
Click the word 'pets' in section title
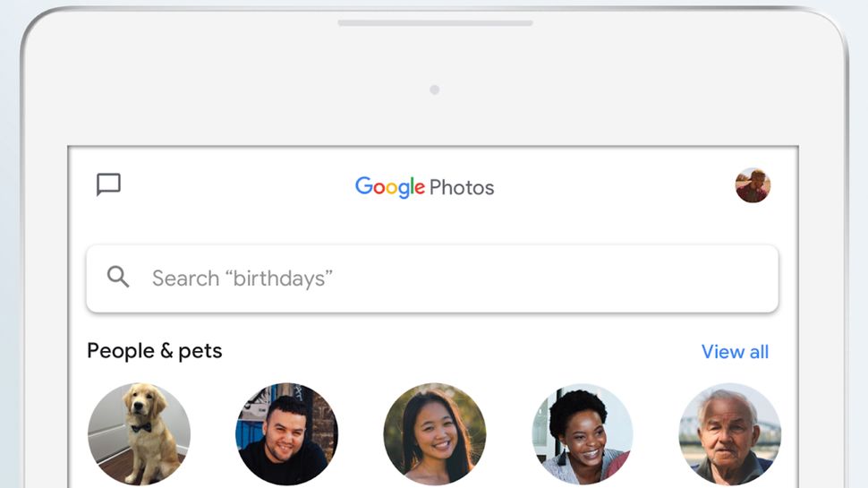[x=200, y=351]
